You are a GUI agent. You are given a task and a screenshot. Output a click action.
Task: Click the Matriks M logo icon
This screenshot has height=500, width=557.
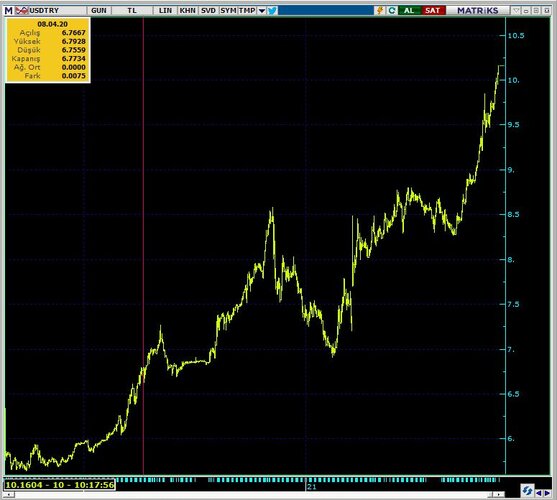[8, 11]
